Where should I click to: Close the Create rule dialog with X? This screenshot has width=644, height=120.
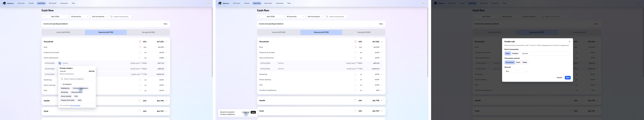pyautogui.click(x=570, y=42)
